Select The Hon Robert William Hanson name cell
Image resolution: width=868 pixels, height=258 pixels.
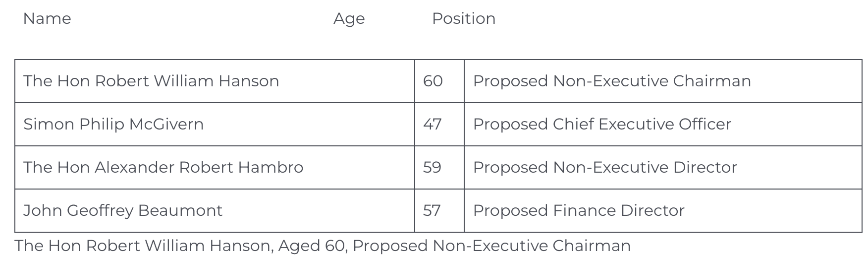(151, 81)
